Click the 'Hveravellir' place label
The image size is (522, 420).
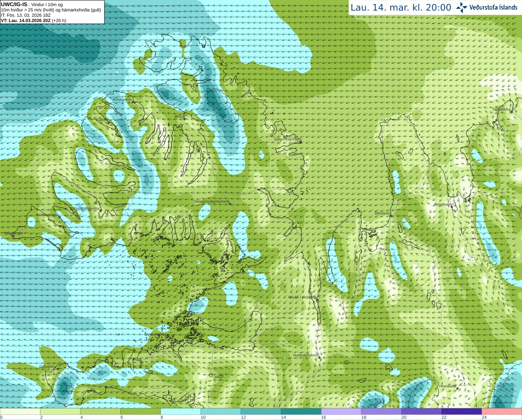448,386
